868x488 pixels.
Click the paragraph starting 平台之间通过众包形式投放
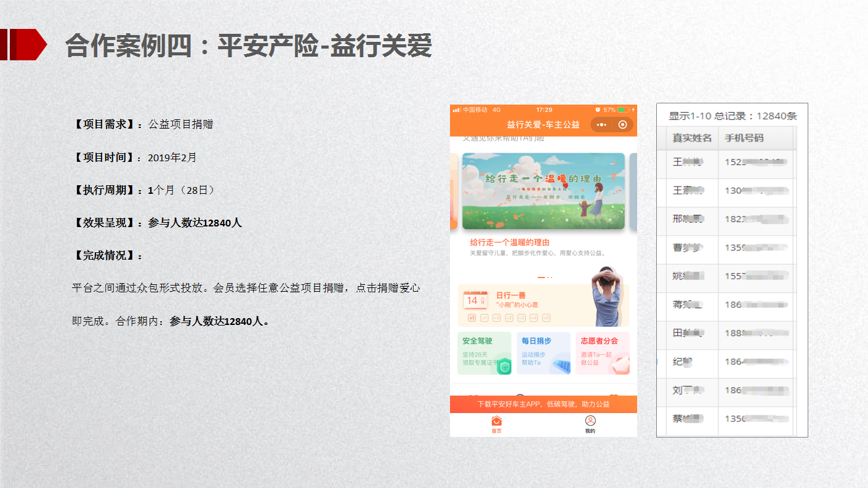coord(246,304)
